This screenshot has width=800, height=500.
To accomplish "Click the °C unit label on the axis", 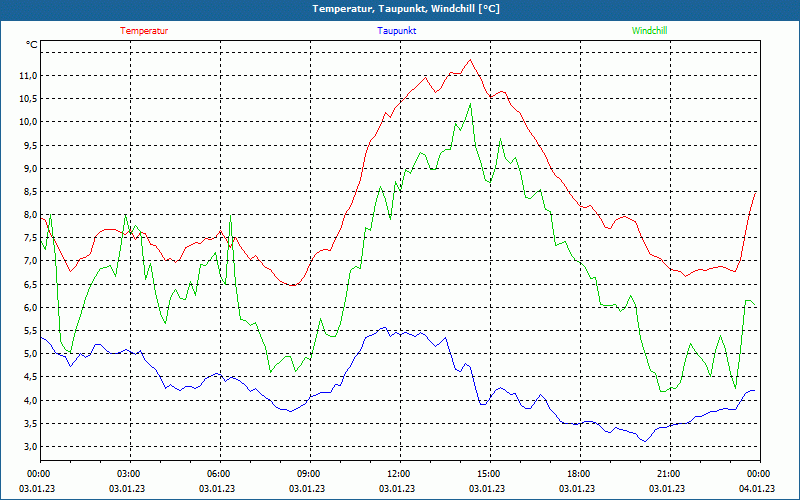I will tap(32, 45).
